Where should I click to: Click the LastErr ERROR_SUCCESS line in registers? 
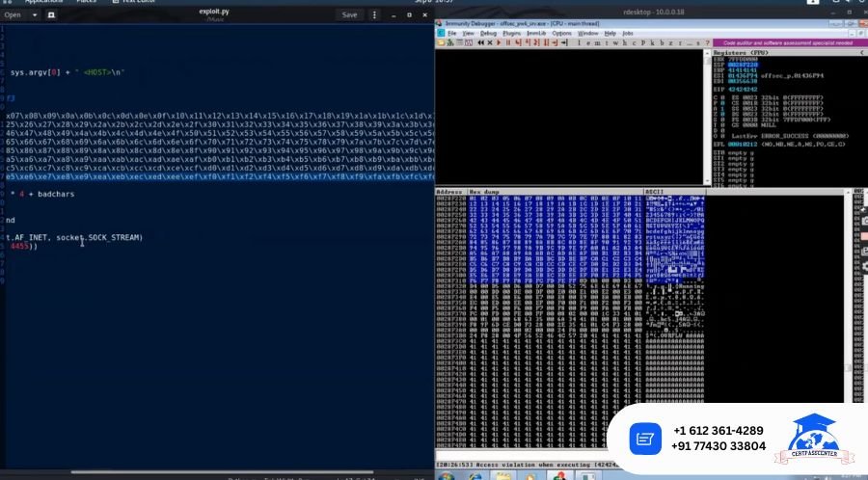click(790, 136)
